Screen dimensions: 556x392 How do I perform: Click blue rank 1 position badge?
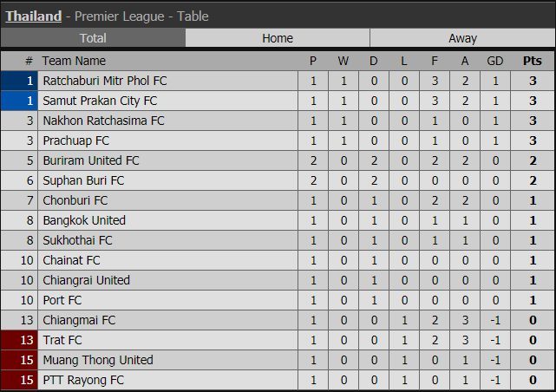click(x=19, y=81)
